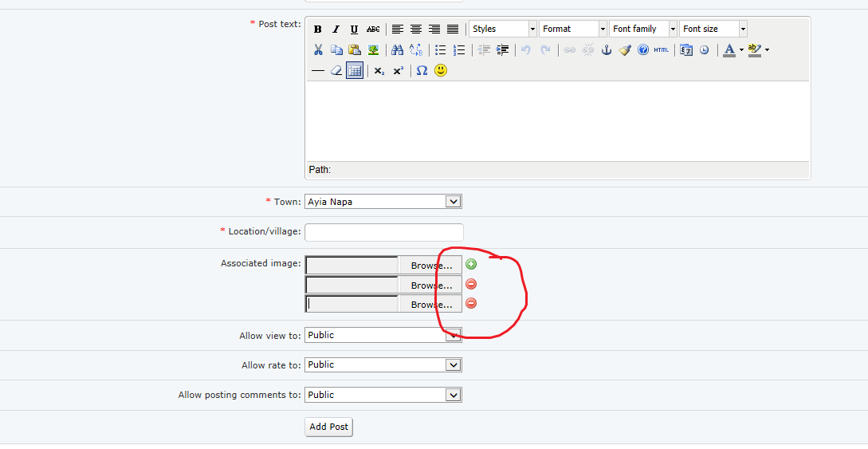
Task: Click the Add Post button
Action: pos(328,427)
